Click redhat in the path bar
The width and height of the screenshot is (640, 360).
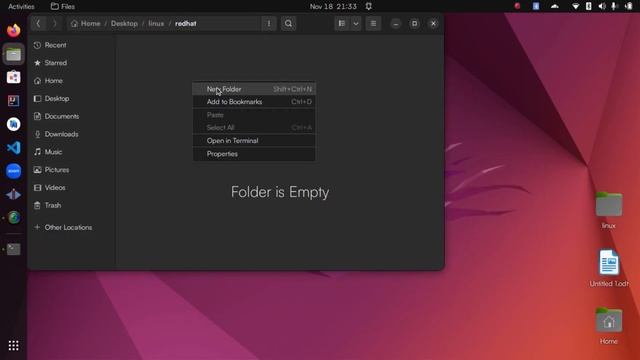[186, 24]
